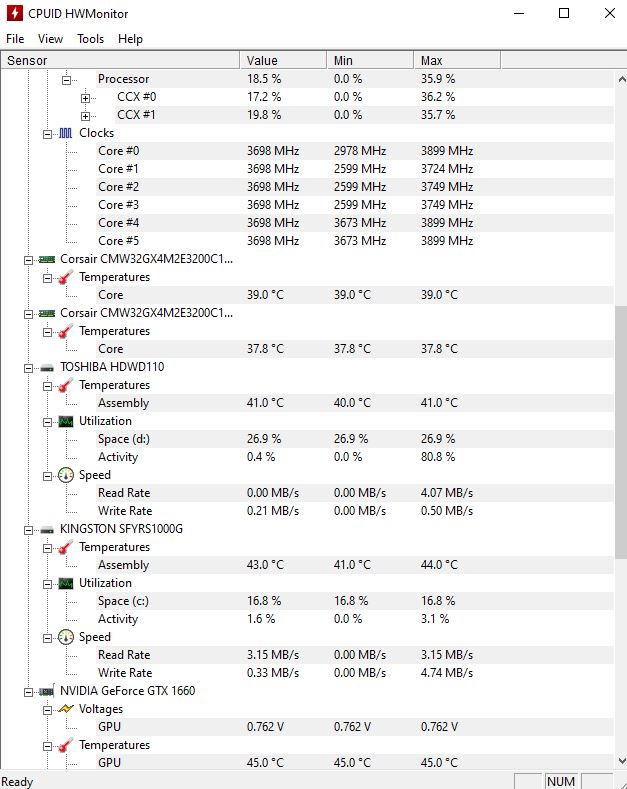
Task: Click the Value column header
Action: click(x=283, y=60)
